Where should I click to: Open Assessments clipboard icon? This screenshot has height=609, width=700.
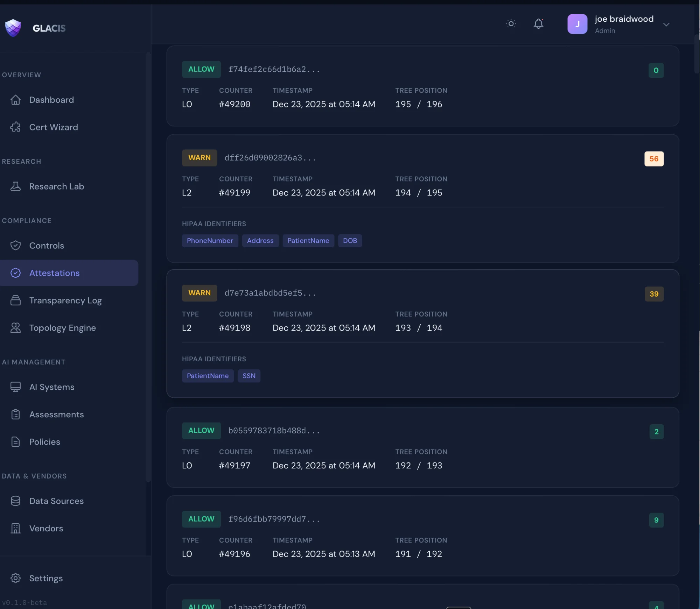[15, 414]
